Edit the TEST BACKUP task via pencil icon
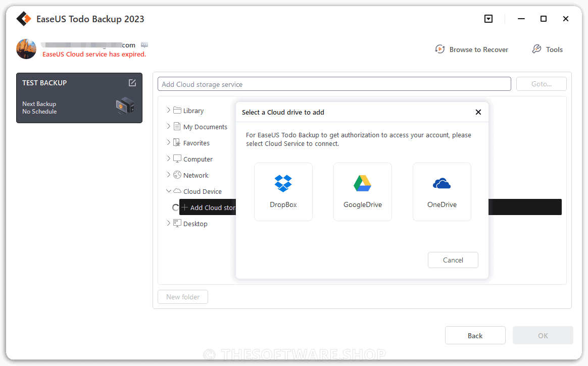 pos(132,83)
